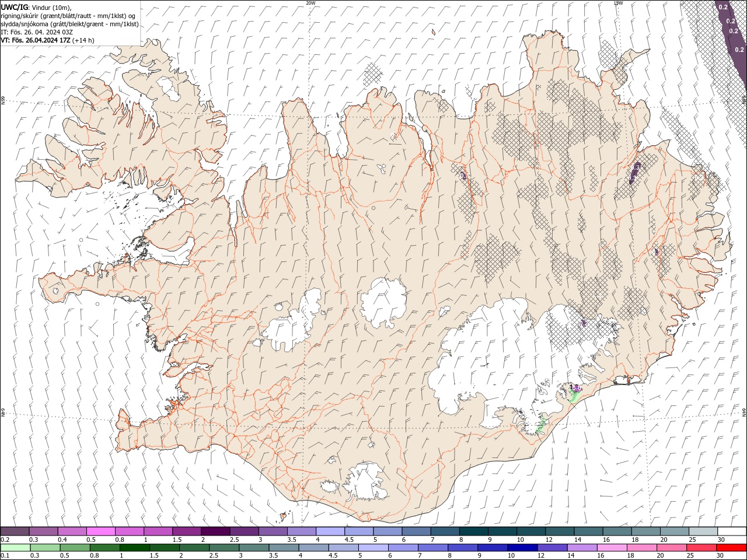The image size is (747, 560).
Task: Pick the bright red swatch ending the bottom legend
Action: tap(731, 548)
